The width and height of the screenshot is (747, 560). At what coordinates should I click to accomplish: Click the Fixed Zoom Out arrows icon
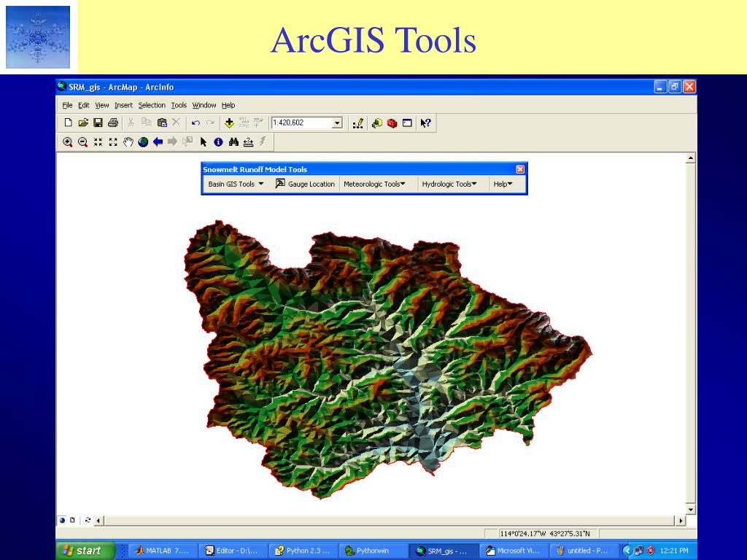[113, 142]
